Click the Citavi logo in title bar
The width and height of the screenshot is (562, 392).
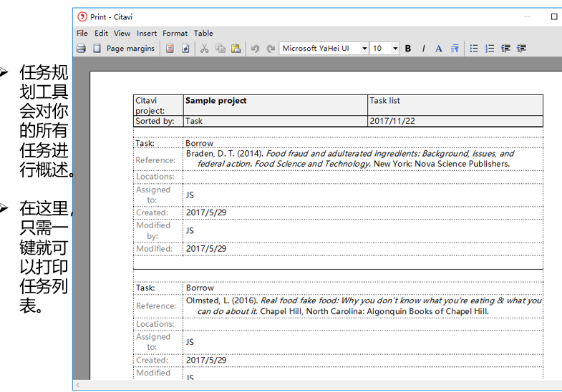click(x=82, y=17)
